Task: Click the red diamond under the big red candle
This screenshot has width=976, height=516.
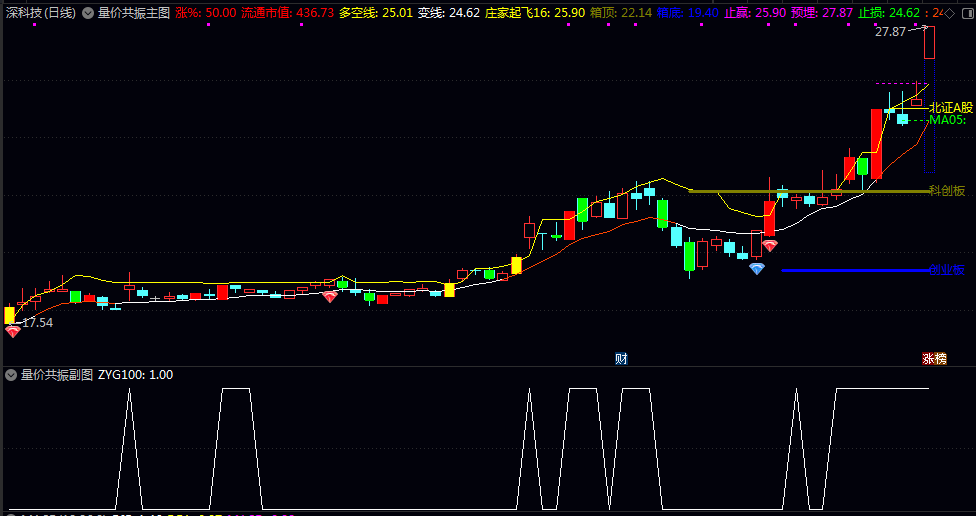Action: (770, 246)
